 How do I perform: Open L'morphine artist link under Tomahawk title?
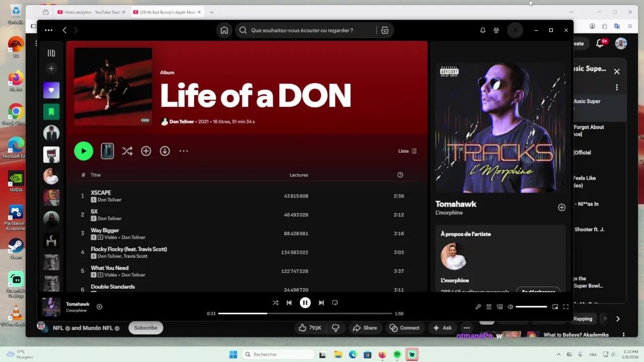[x=449, y=213]
